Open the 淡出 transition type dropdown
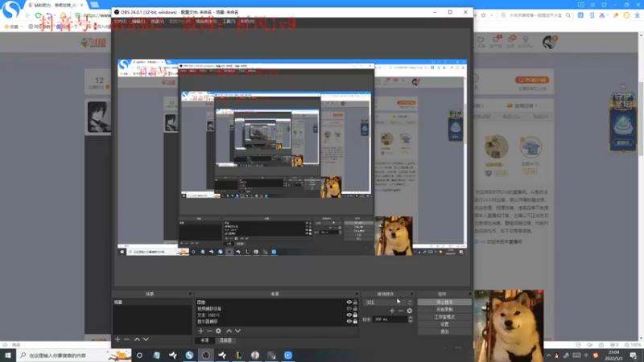The image size is (644, 362). click(388, 302)
